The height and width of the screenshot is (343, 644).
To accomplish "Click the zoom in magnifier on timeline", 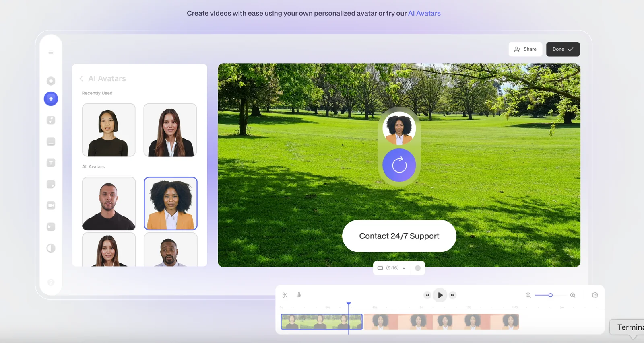I will (x=573, y=295).
